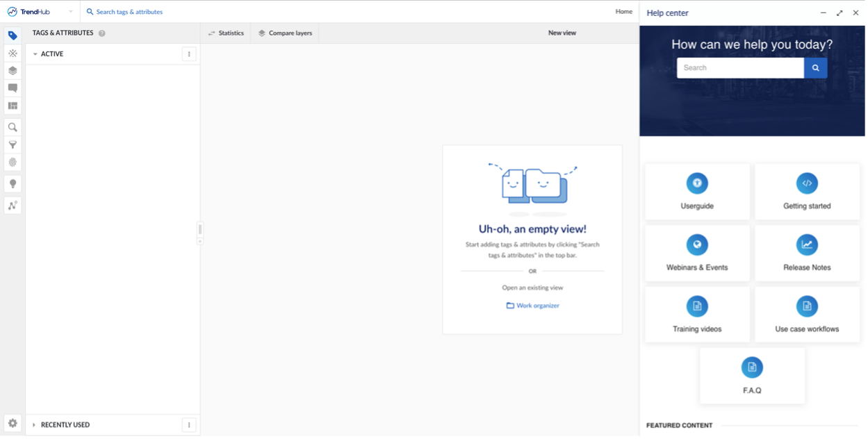Click the Work organizer link
Image resolution: width=868 pixels, height=439 pixels.
pyautogui.click(x=532, y=306)
